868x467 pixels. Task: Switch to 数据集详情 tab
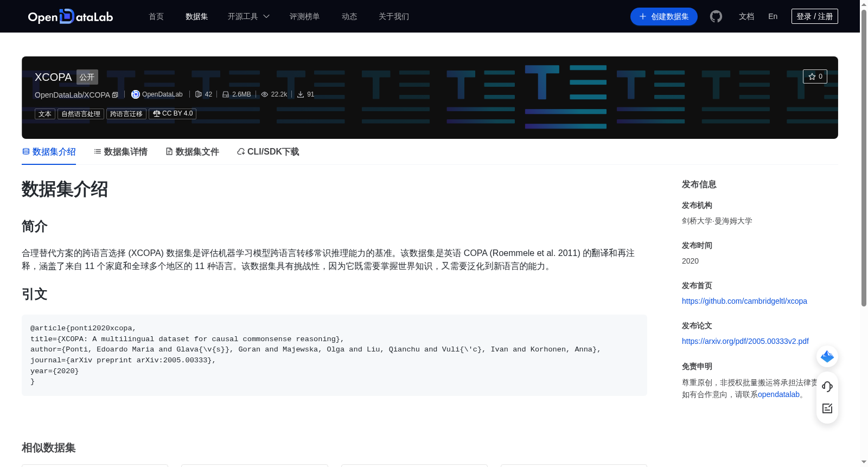click(x=120, y=152)
